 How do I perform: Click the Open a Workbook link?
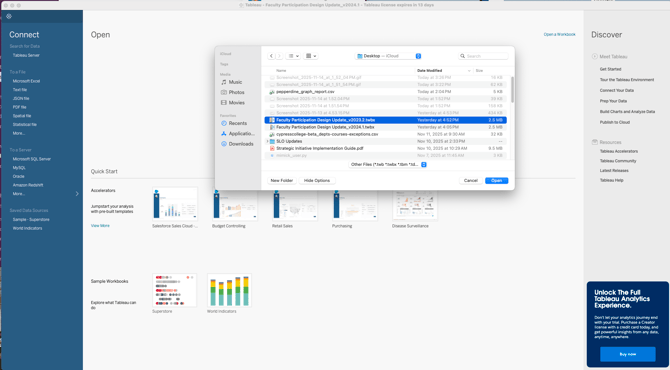[x=559, y=35]
